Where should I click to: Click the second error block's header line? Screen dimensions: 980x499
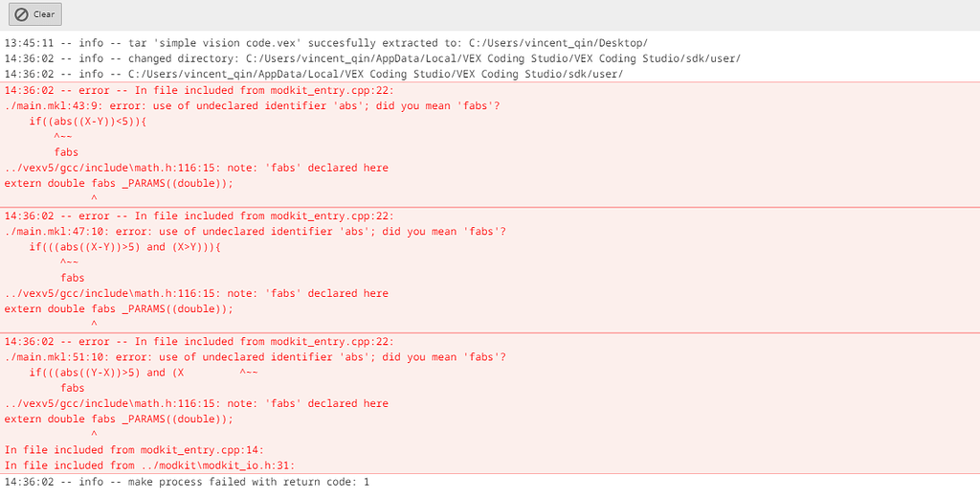tap(199, 216)
